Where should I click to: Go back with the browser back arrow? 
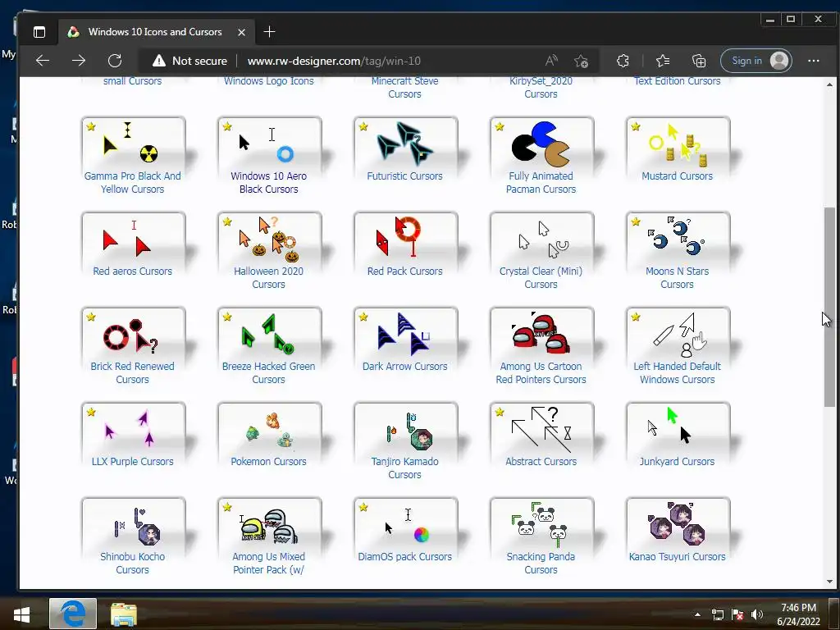click(43, 61)
